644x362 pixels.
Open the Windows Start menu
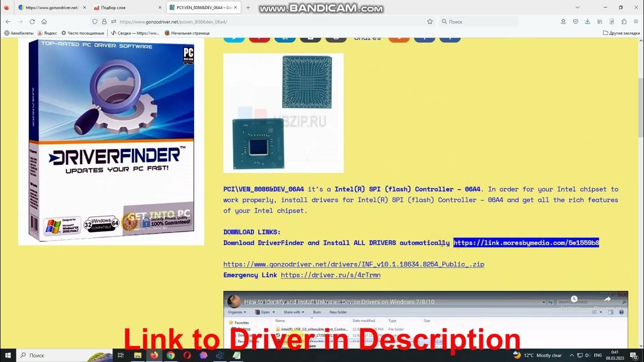pyautogui.click(x=8, y=355)
